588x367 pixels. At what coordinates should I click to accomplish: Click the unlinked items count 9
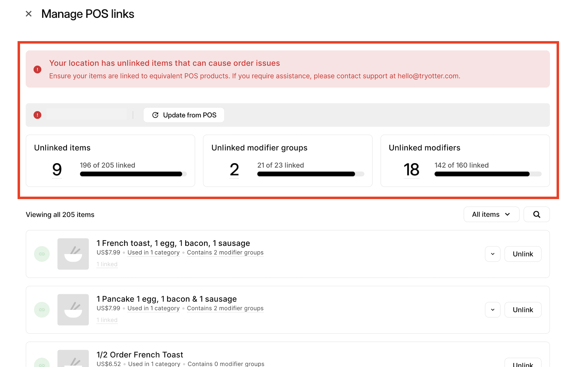57,170
